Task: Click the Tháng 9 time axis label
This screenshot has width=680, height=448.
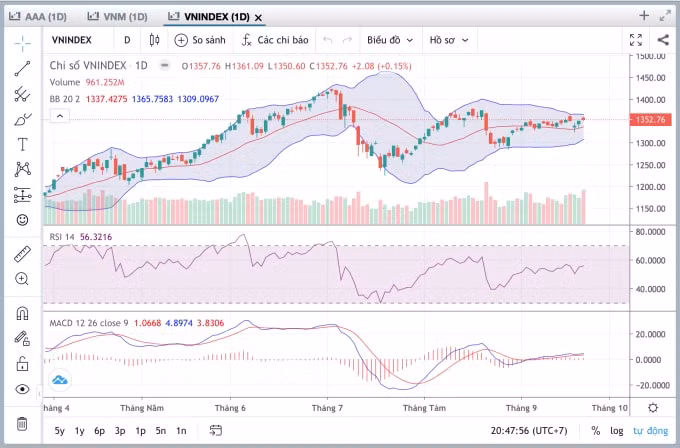Action: point(521,408)
